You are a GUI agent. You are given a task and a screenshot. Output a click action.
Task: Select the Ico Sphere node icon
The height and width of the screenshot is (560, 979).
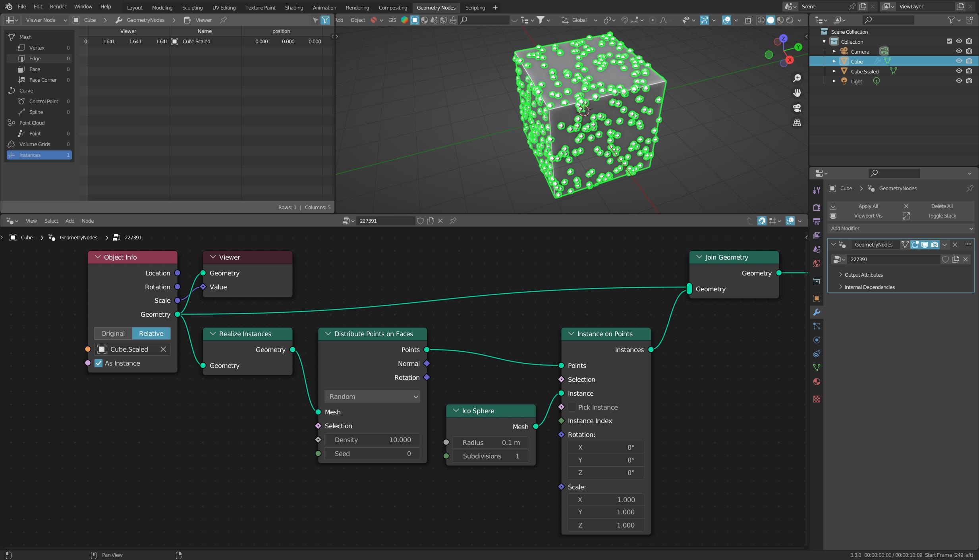tap(457, 410)
